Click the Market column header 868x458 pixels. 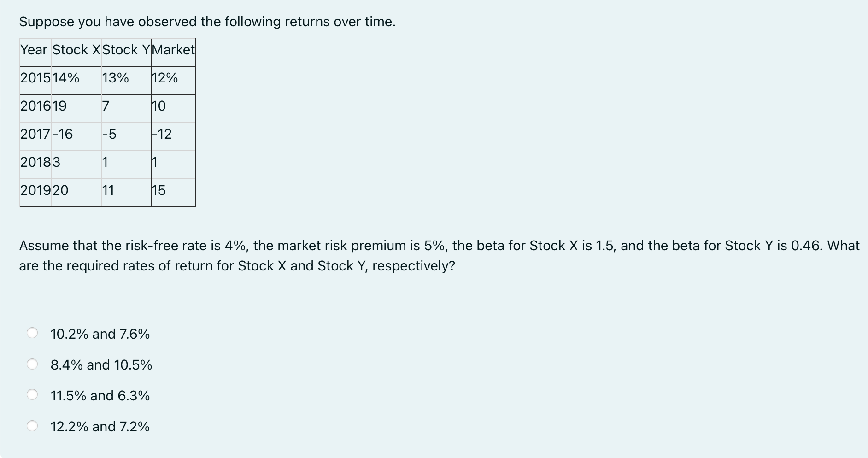pyautogui.click(x=173, y=50)
